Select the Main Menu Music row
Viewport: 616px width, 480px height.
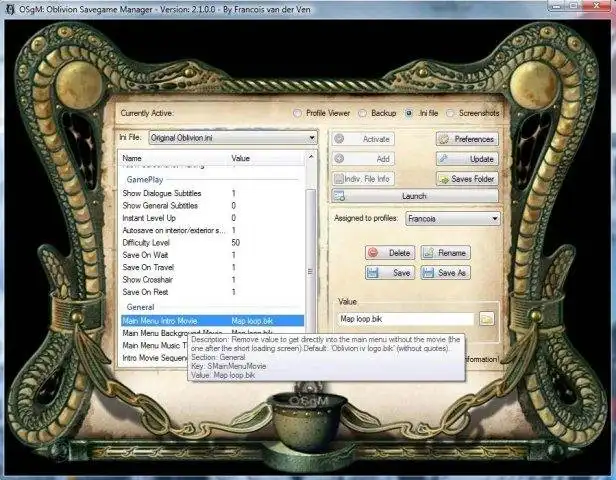point(154,346)
